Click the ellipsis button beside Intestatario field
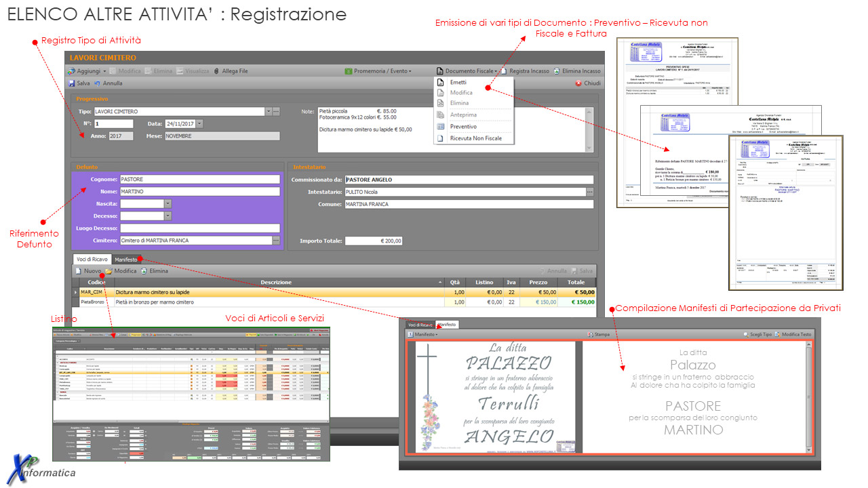Image resolution: width=868 pixels, height=488 pixels. tap(589, 192)
